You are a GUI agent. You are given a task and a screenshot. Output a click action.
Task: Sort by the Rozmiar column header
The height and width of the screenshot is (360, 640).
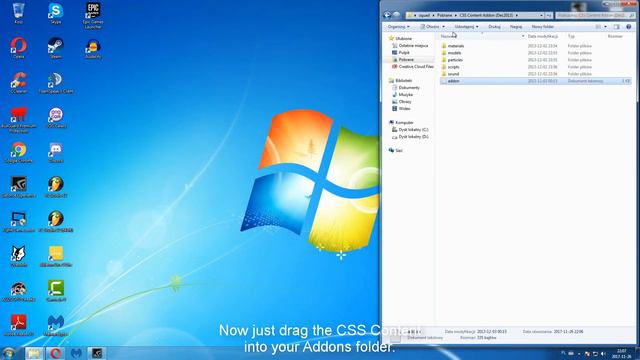point(615,36)
